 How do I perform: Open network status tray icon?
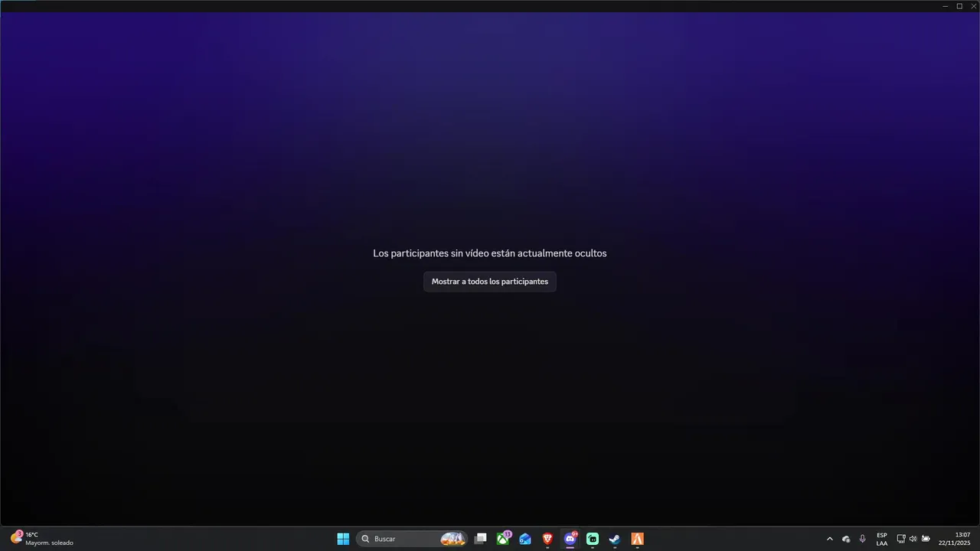click(901, 539)
